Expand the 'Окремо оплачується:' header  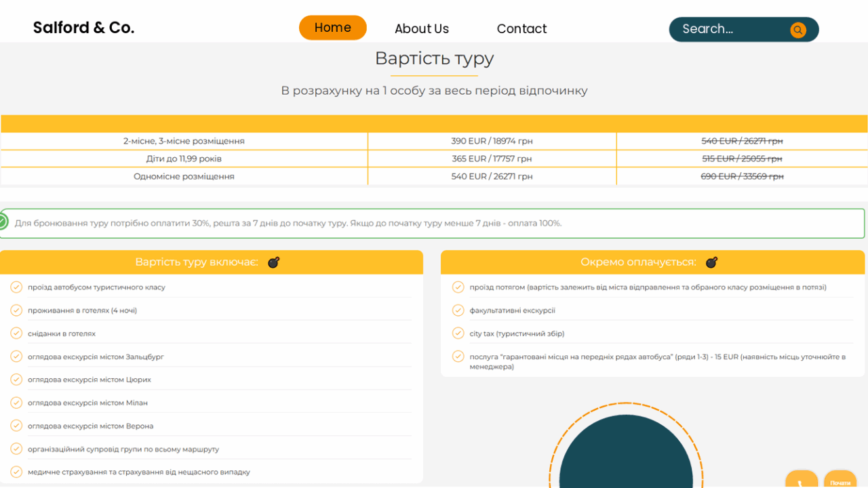pyautogui.click(x=637, y=262)
